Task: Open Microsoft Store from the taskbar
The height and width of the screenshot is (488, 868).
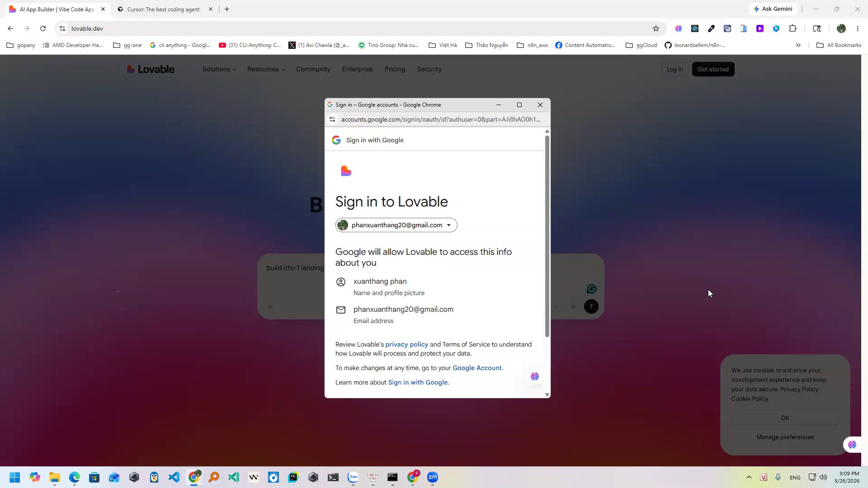Action: tap(94, 477)
